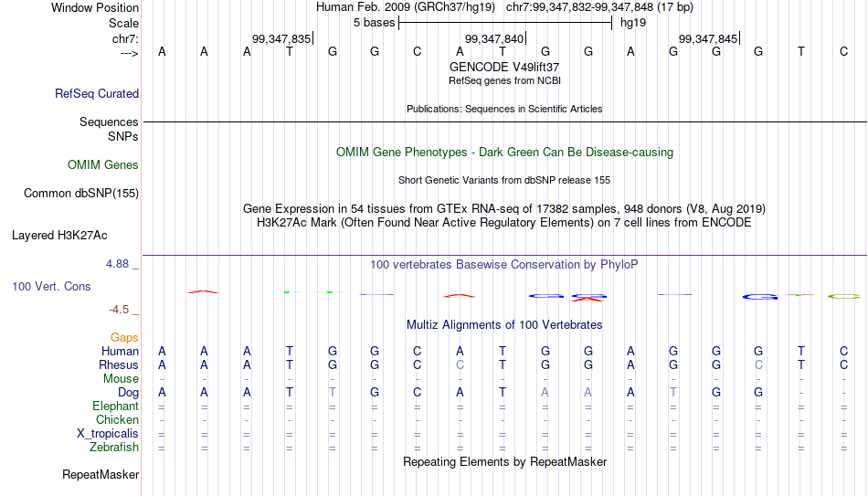Click the GENCODE V49lift37 track title
This screenshot has width=868, height=496.
tap(504, 67)
